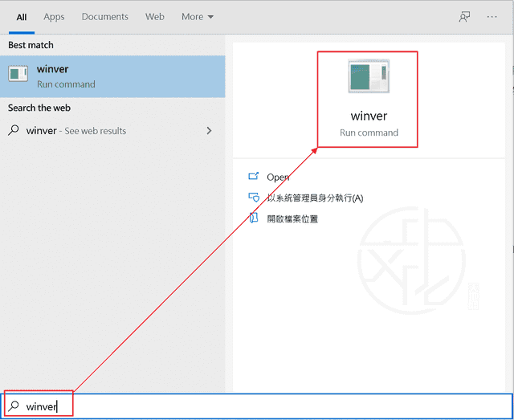
Task: Click the feedback person icon
Action: (x=464, y=17)
